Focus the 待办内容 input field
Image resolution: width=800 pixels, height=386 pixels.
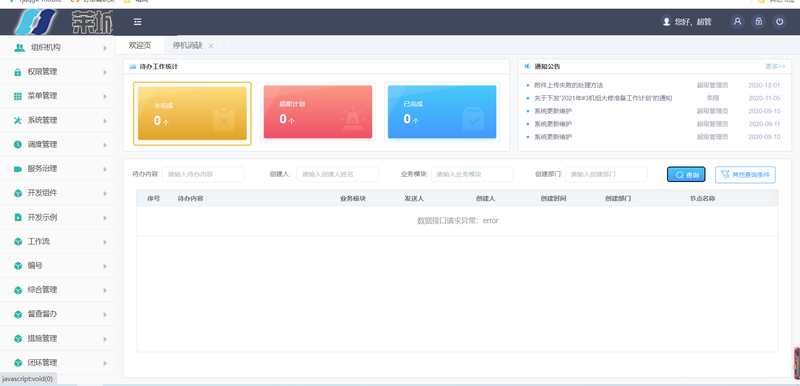pos(203,174)
